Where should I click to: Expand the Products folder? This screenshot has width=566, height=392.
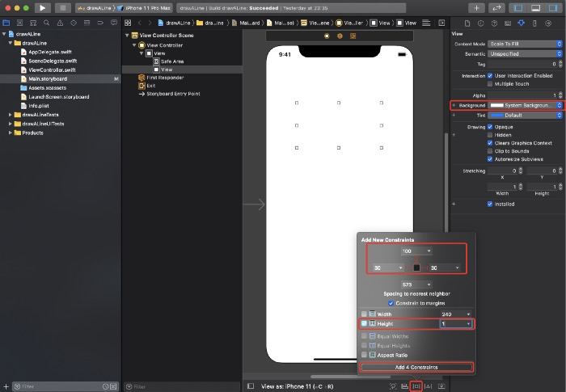pos(10,133)
